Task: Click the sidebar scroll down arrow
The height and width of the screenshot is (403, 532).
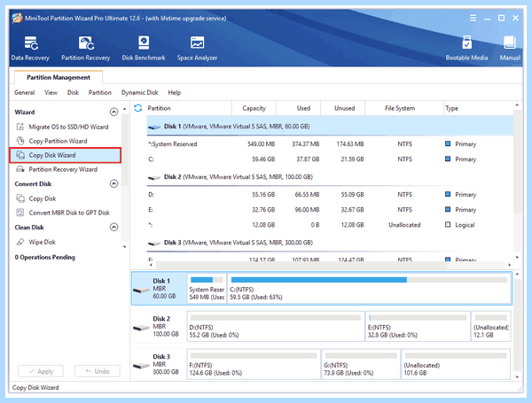Action: (125, 246)
